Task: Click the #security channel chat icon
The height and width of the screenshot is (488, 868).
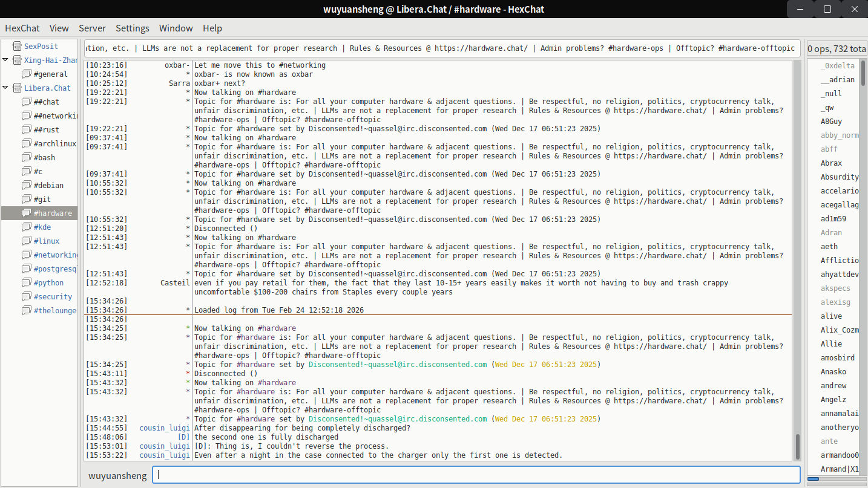Action: click(27, 296)
